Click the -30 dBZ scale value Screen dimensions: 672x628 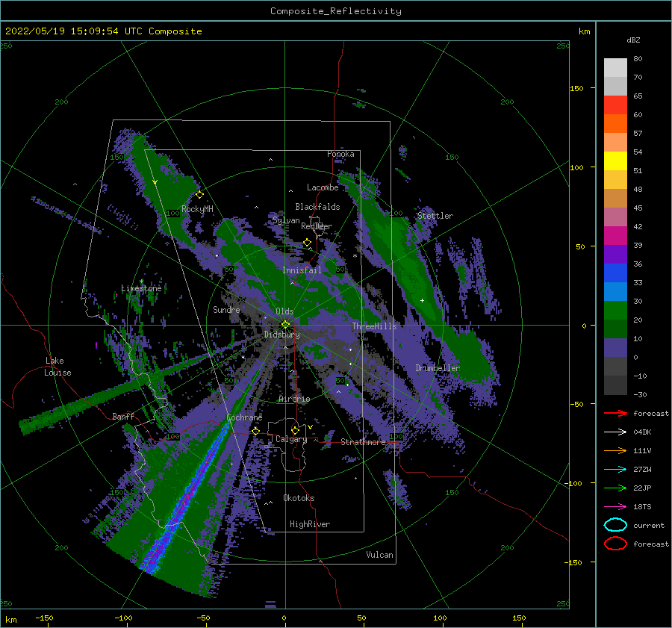tap(640, 394)
